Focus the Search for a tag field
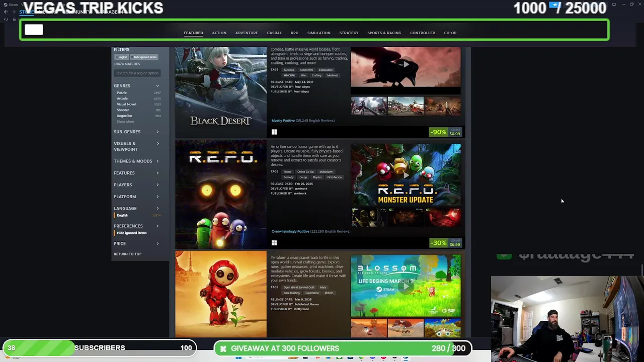Screen dimensions: 644x362 click(x=137, y=73)
